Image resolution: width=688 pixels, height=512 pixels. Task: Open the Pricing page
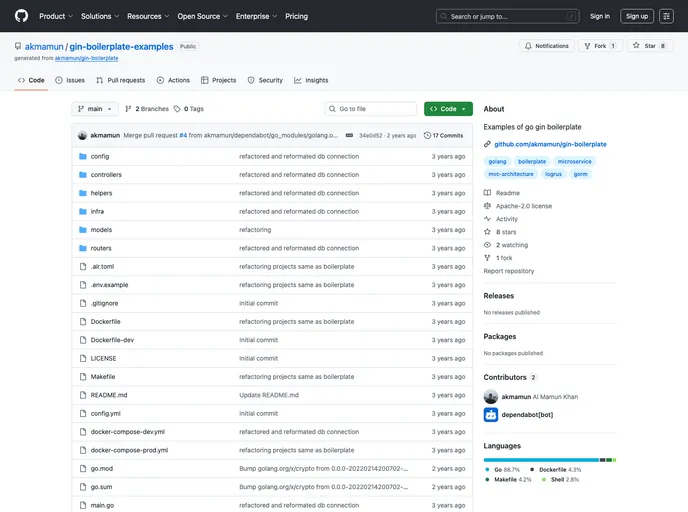(296, 16)
